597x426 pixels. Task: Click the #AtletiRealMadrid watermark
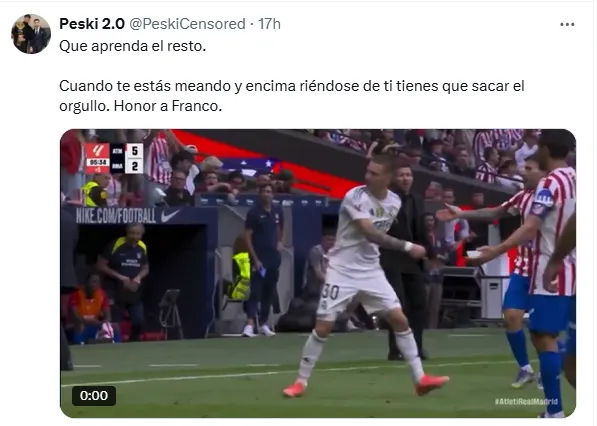tap(526, 401)
